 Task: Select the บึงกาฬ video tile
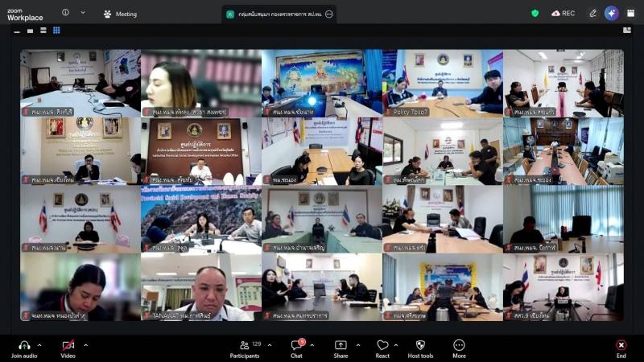563,219
